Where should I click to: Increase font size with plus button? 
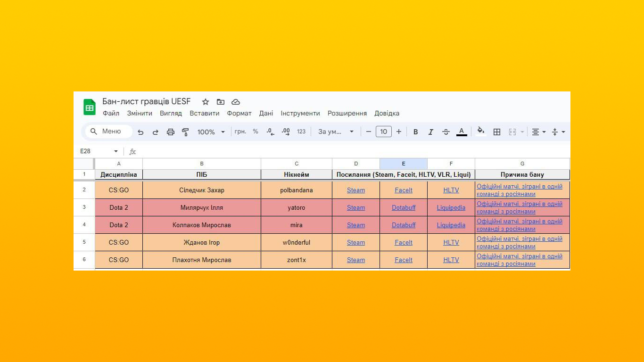(x=399, y=132)
